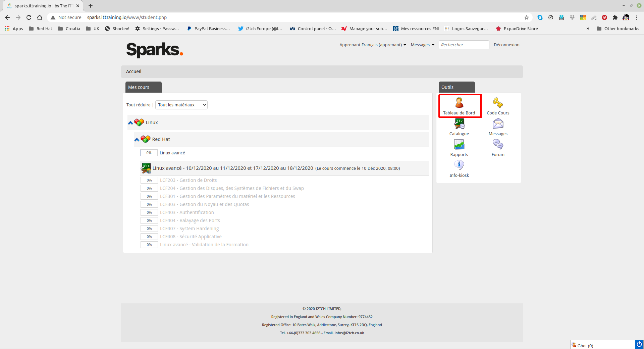Click the Sparks logo
The image size is (644, 349).
click(155, 50)
